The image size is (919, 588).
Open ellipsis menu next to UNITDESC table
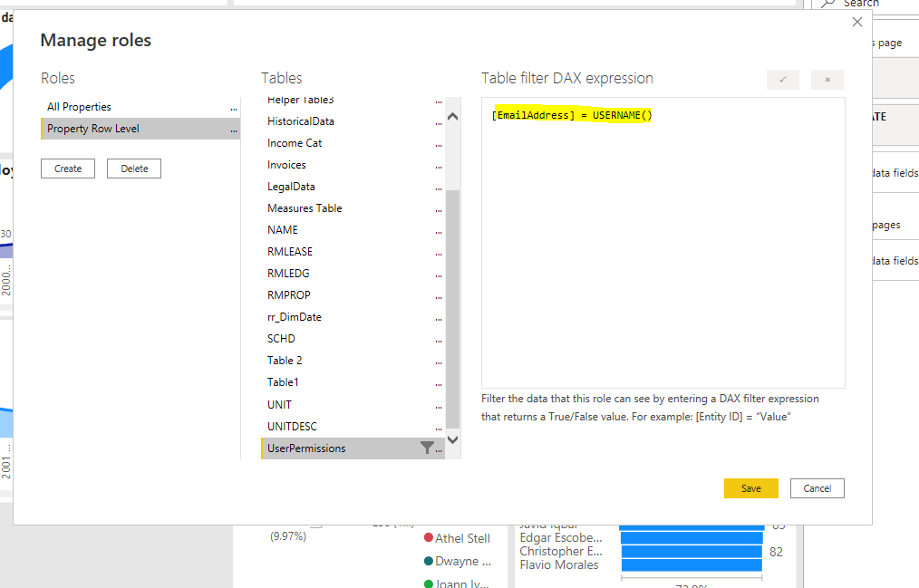point(439,429)
